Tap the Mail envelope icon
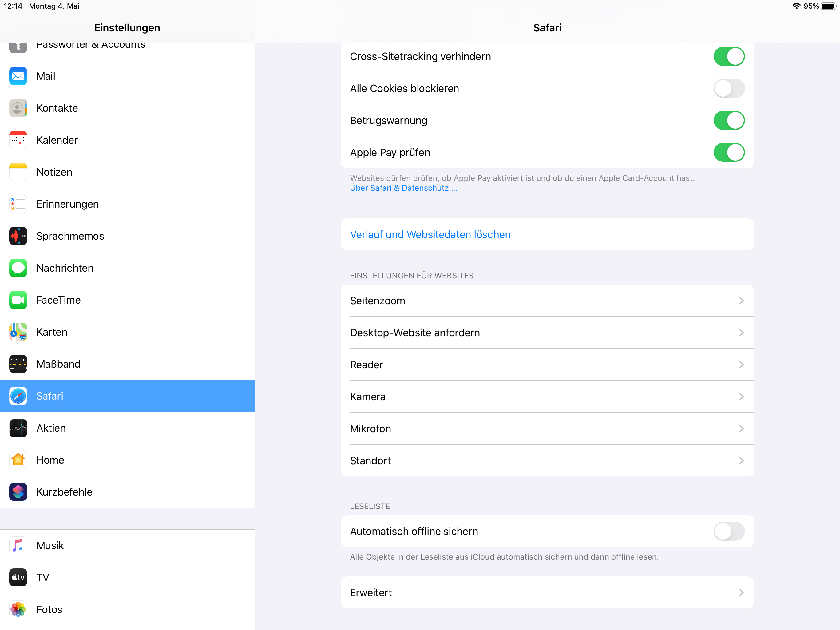The image size is (840, 630). pyautogui.click(x=18, y=76)
